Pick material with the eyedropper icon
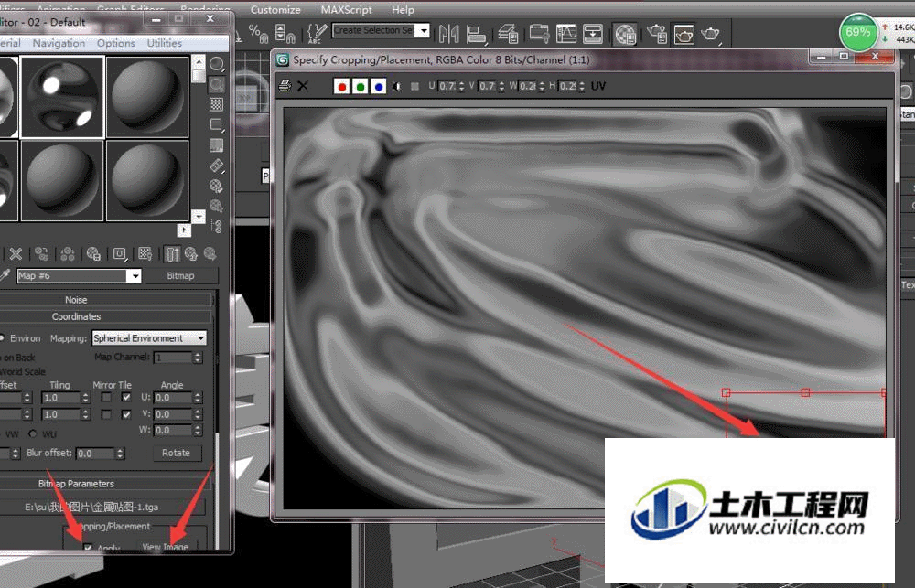 [5, 275]
